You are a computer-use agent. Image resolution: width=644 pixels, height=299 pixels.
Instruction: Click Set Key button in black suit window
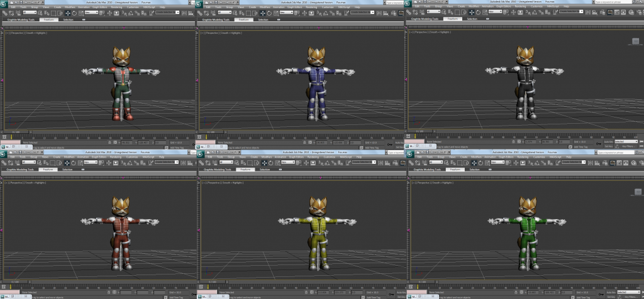(x=608, y=146)
